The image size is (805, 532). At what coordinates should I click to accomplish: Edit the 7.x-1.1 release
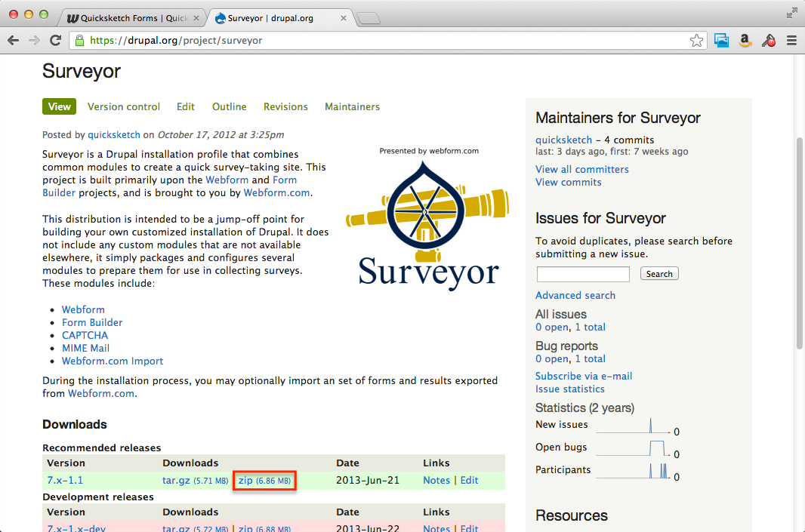tap(469, 480)
